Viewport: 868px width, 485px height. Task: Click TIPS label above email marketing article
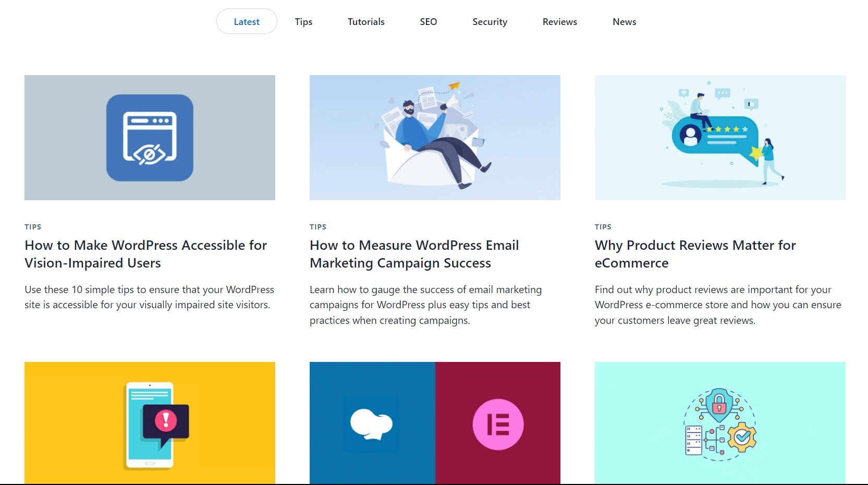[318, 227]
